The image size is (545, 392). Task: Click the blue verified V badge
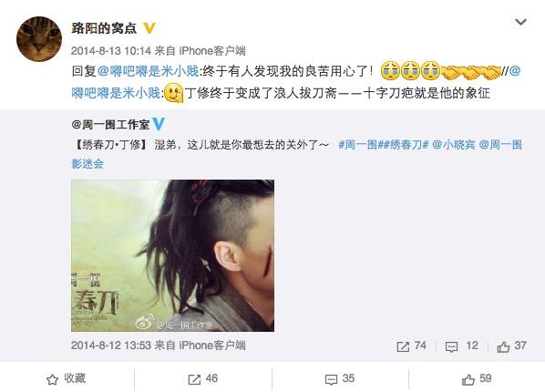point(159,124)
